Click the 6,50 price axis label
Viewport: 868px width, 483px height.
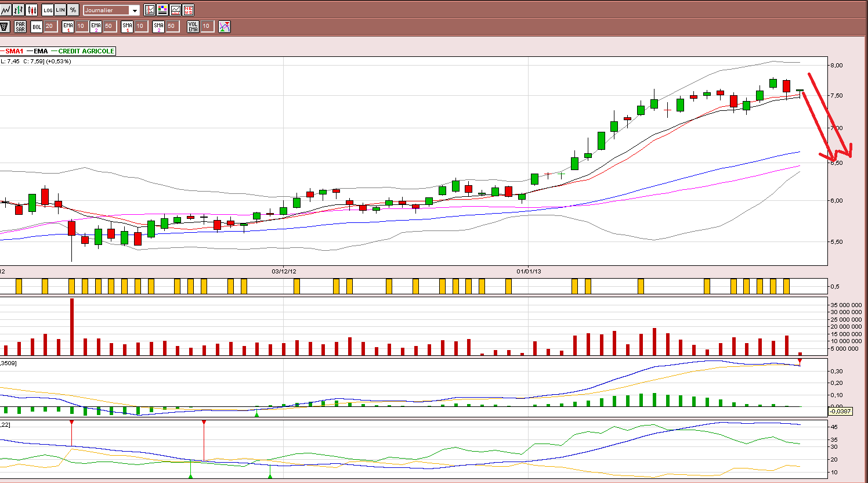pos(836,163)
